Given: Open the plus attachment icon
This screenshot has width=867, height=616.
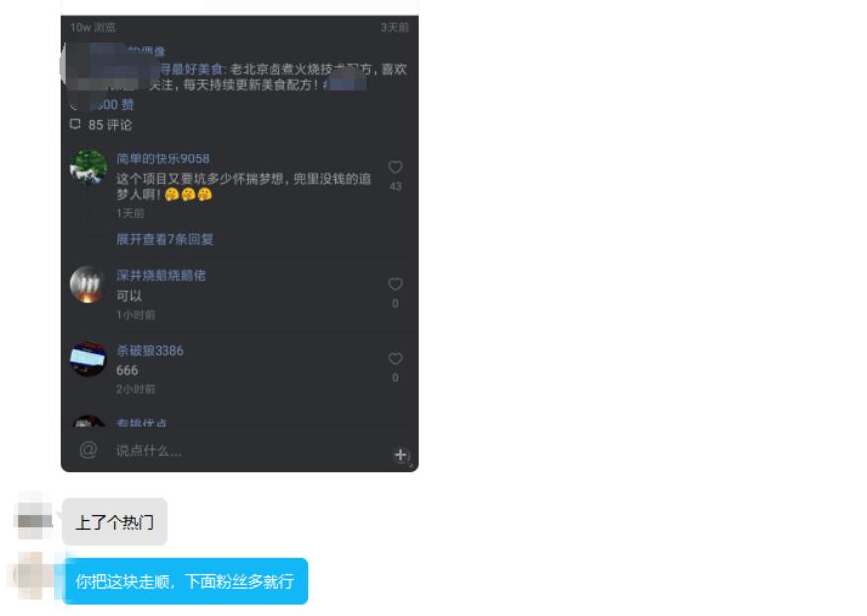Looking at the screenshot, I should 401,455.
